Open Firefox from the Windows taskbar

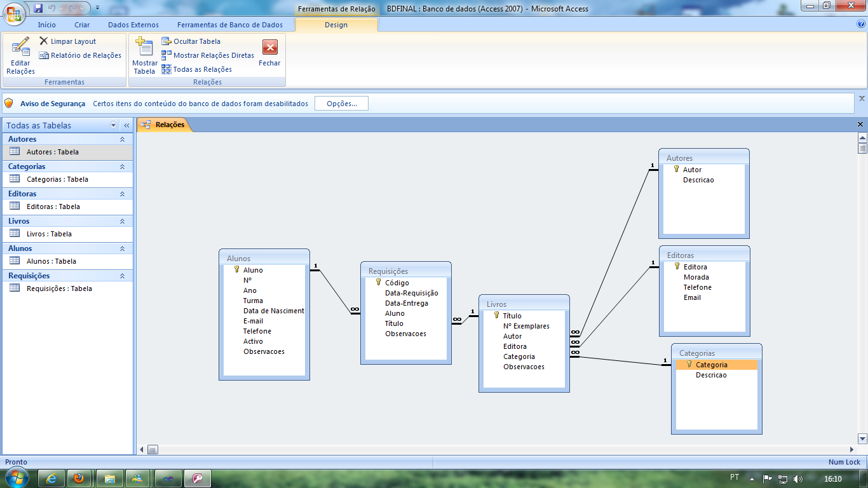[78, 478]
